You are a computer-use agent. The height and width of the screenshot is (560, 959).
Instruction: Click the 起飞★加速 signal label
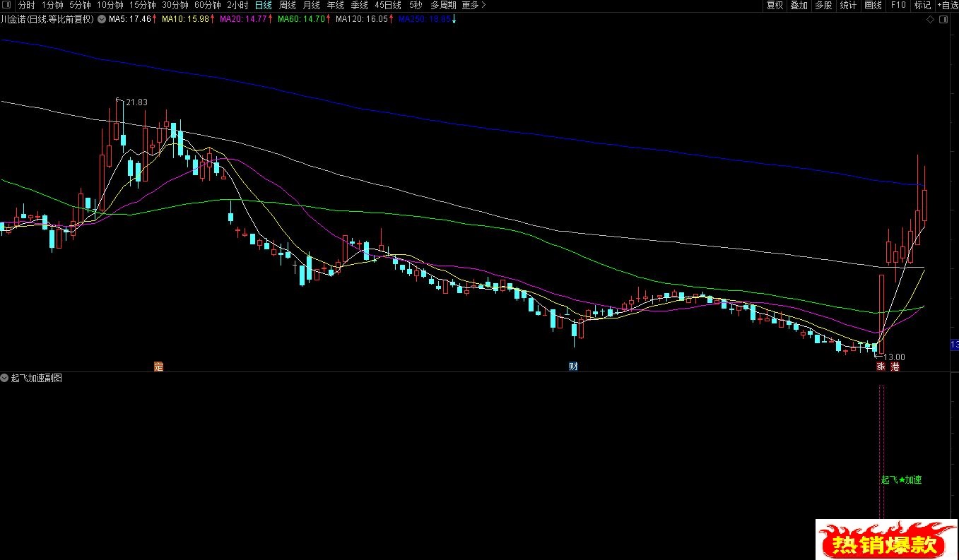pyautogui.click(x=901, y=480)
